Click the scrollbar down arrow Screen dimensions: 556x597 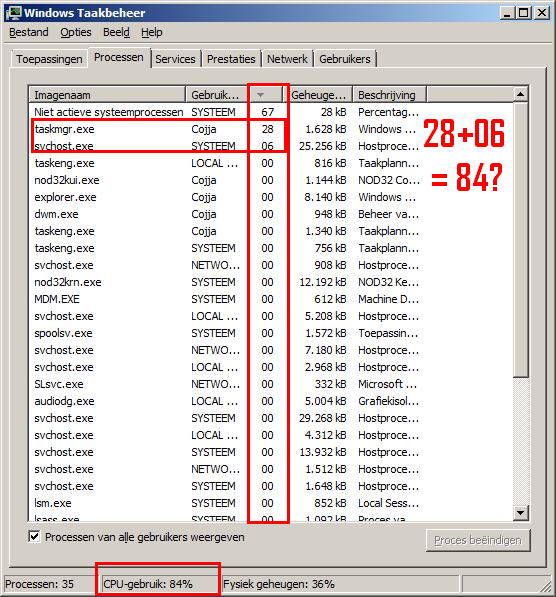(x=520, y=512)
